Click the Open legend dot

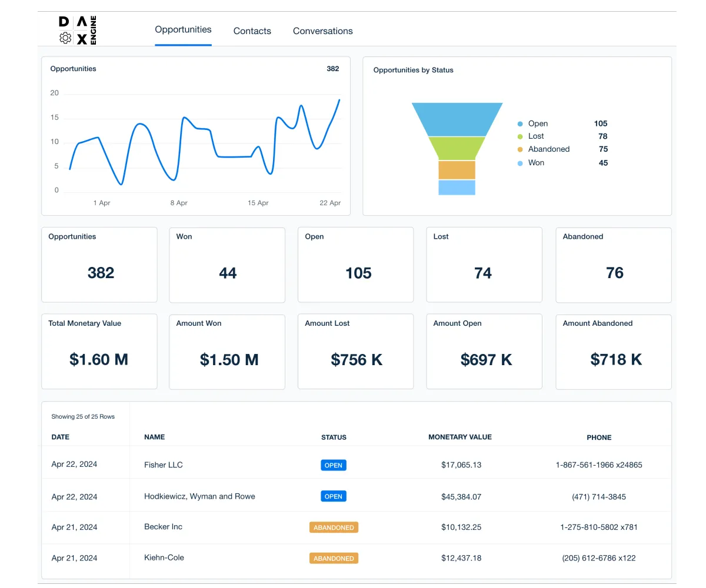pos(520,124)
